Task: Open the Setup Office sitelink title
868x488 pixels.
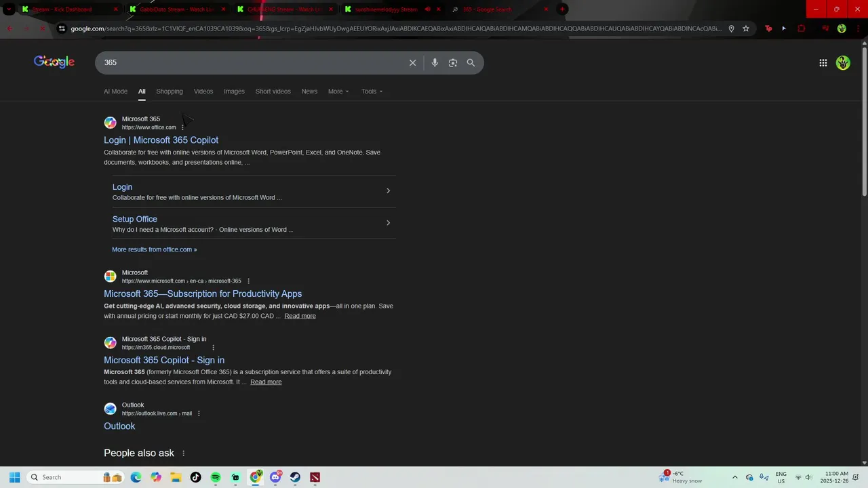Action: pyautogui.click(x=135, y=219)
